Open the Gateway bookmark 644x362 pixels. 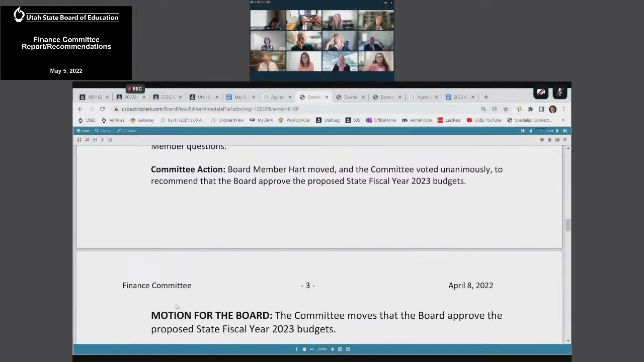tap(142, 120)
